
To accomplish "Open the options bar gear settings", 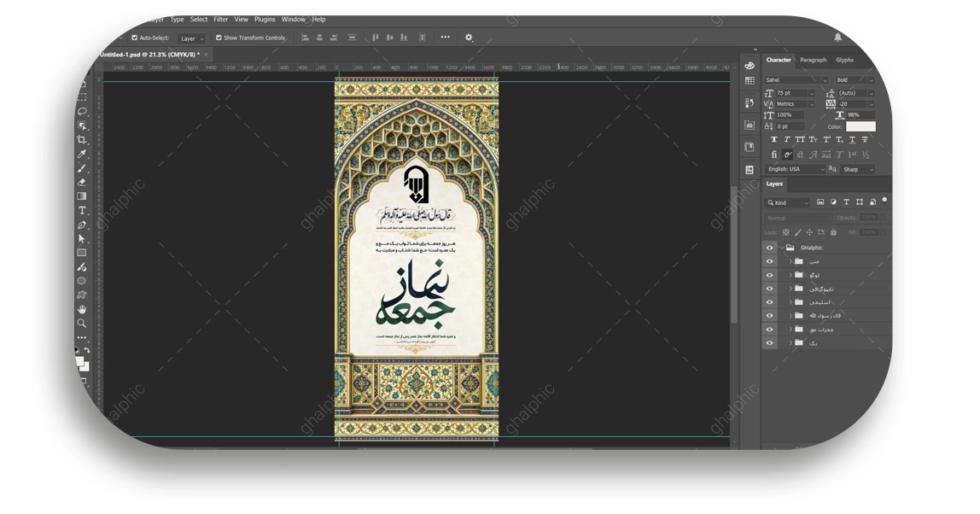I will coord(469,38).
